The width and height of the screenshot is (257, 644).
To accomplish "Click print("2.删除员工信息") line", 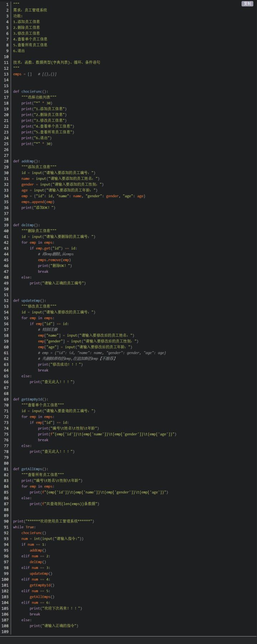I will pos(44,115).
